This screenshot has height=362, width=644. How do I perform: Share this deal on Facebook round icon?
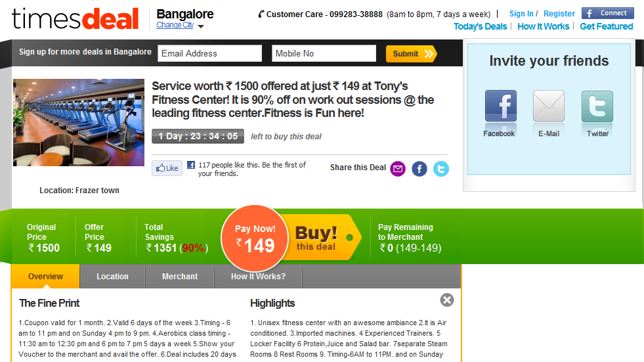click(x=419, y=168)
